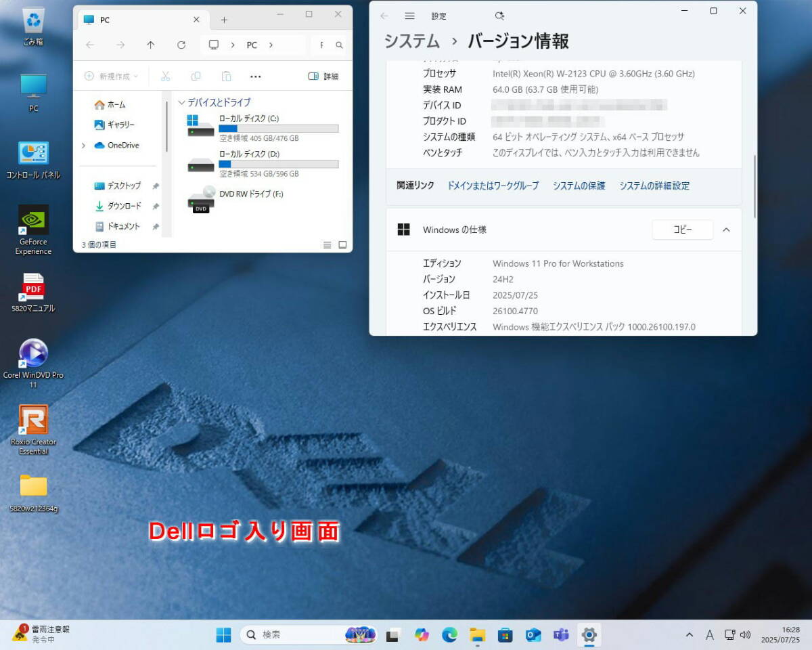Viewport: 812px width, 650px height.
Task: Launch the GeForce Experience shortcut
Action: (x=33, y=230)
